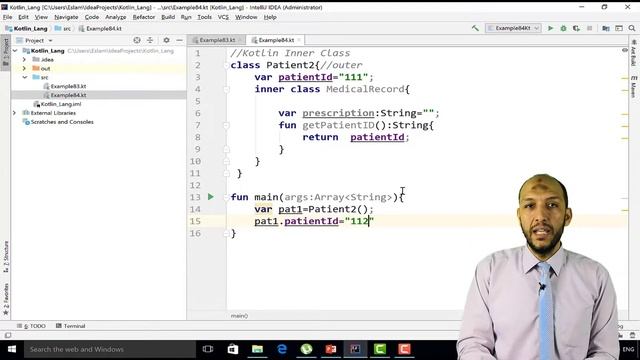This screenshot has width=640, height=360.
Task: Fold the getPatientID function at line 7
Action: 226,125
